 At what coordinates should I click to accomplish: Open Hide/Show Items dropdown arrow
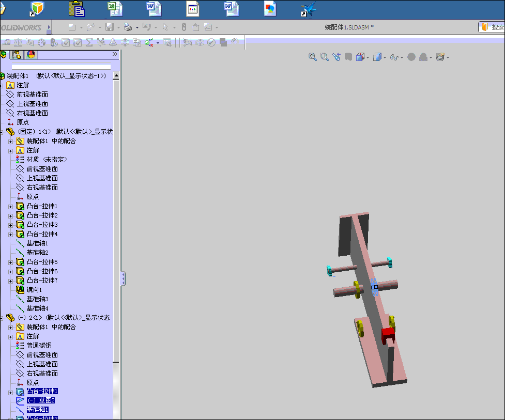(402, 58)
